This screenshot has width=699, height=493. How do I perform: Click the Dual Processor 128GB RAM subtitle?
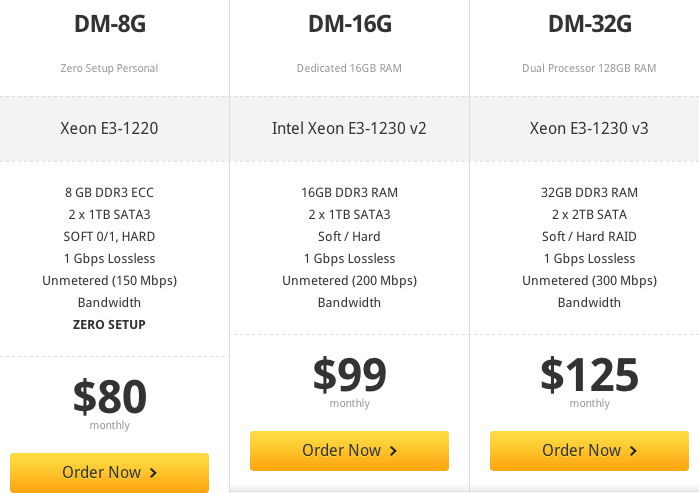pyautogui.click(x=589, y=69)
